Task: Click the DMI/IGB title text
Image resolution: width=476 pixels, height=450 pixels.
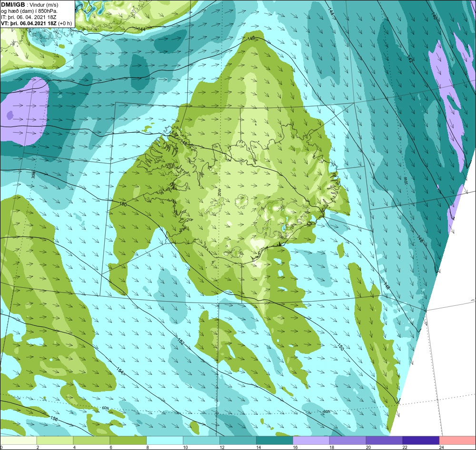Action: pyautogui.click(x=13, y=5)
